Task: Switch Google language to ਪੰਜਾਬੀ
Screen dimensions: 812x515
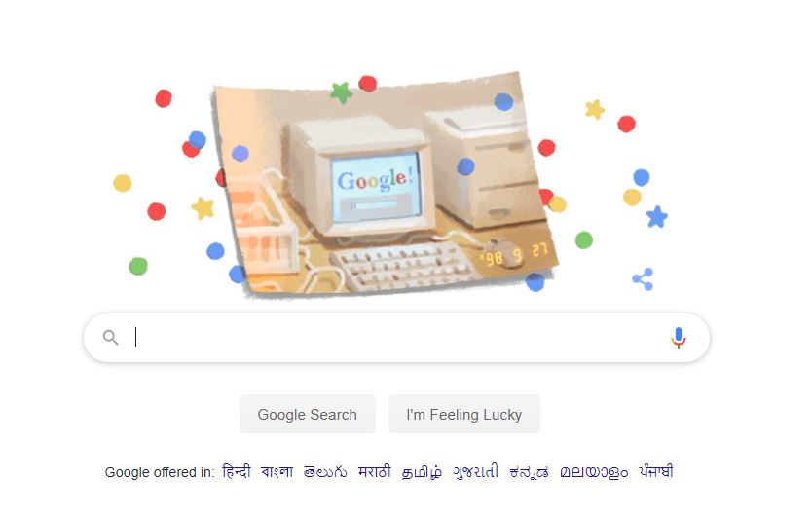Action: click(656, 471)
